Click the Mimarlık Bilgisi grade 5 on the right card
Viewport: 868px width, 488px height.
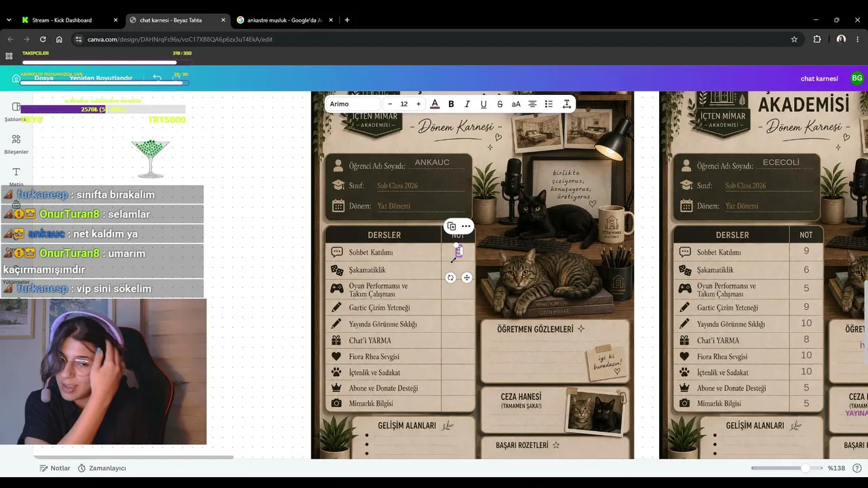[806, 403]
